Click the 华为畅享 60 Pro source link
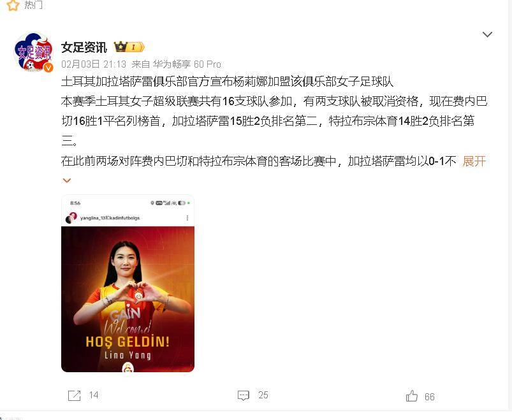Image resolution: width=512 pixels, height=420 pixels. 187,64
